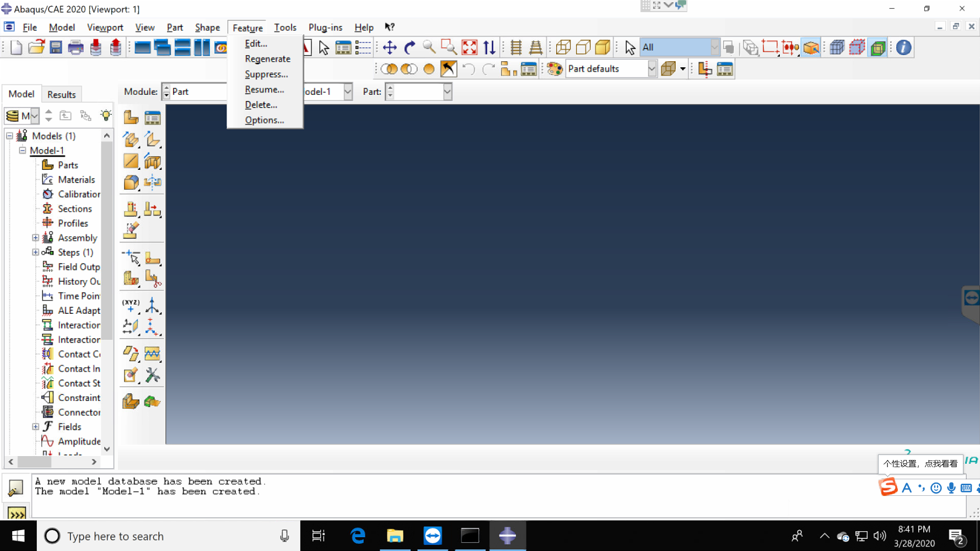Expand the Steps (1) tree node
Viewport: 980px width, 551px height.
[35, 252]
